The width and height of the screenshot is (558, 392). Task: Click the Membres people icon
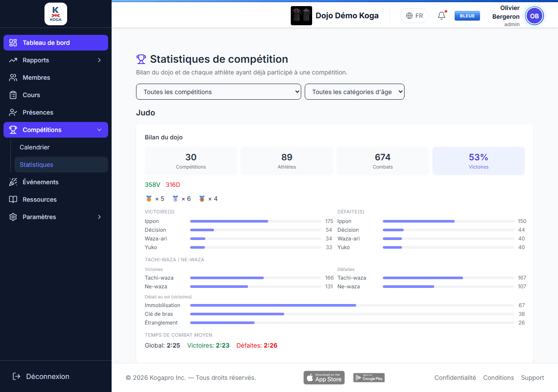pyautogui.click(x=13, y=78)
